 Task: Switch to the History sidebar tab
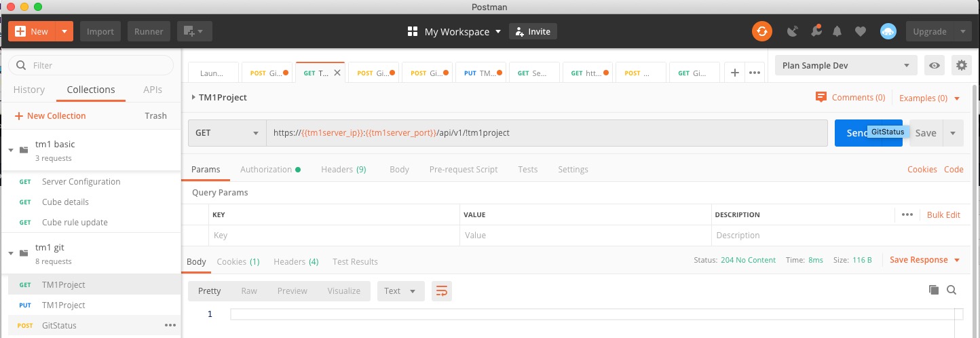pos(29,90)
